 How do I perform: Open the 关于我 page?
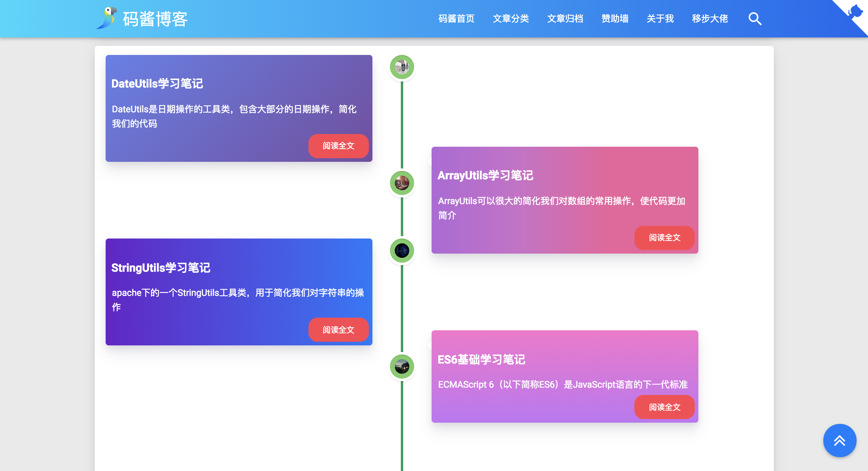tap(660, 18)
